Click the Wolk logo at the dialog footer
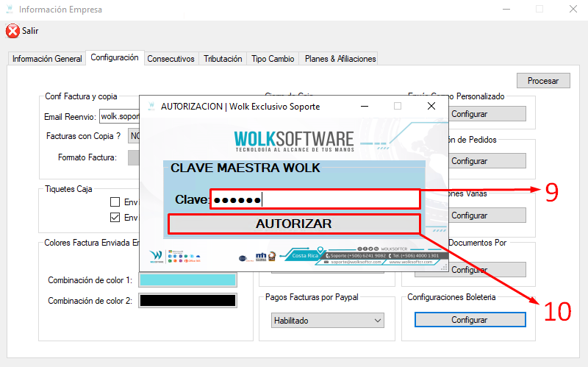This screenshot has height=367, width=588. pyautogui.click(x=157, y=256)
